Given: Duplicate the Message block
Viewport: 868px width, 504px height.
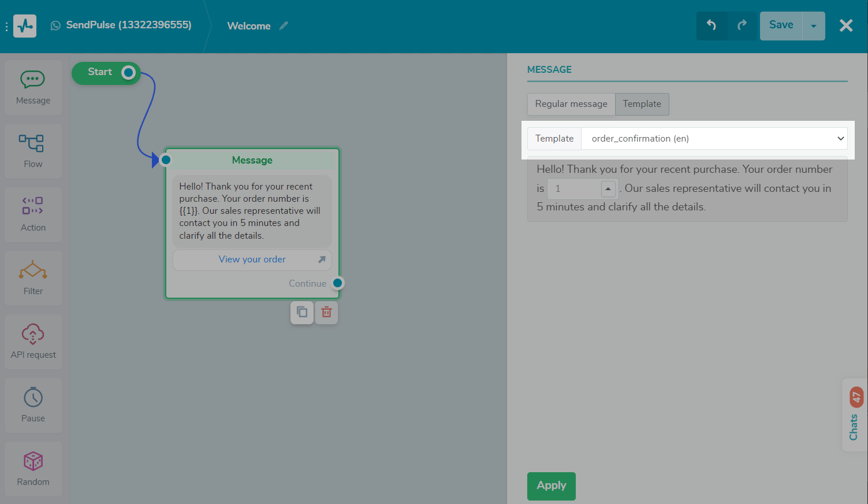Looking at the screenshot, I should pyautogui.click(x=302, y=312).
